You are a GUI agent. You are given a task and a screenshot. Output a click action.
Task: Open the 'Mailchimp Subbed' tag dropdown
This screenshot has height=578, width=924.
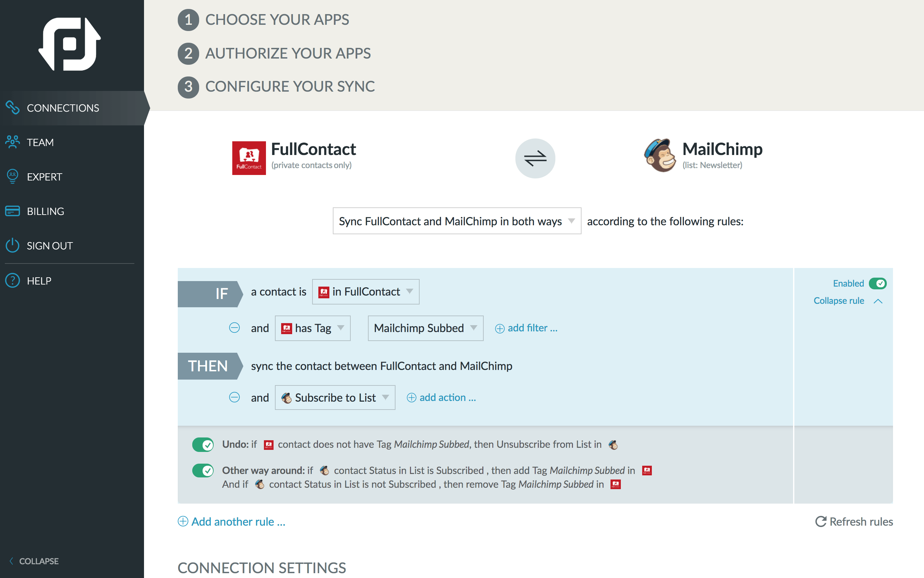tap(425, 328)
